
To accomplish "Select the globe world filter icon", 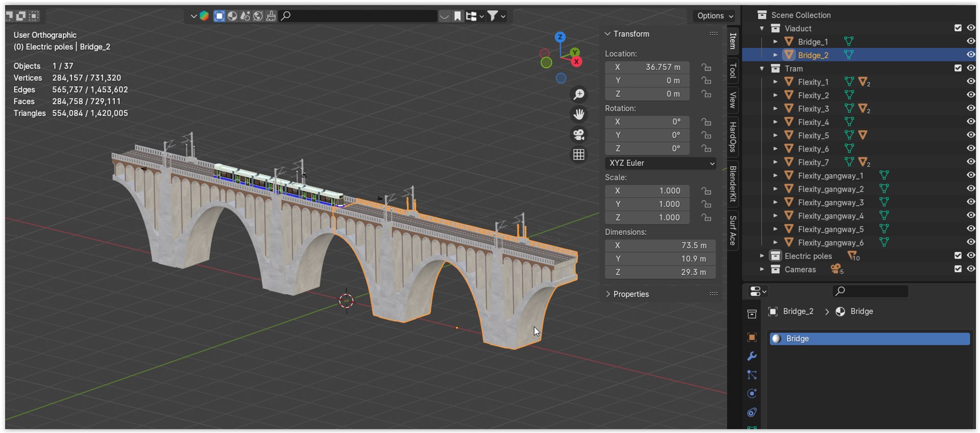I will click(x=258, y=16).
